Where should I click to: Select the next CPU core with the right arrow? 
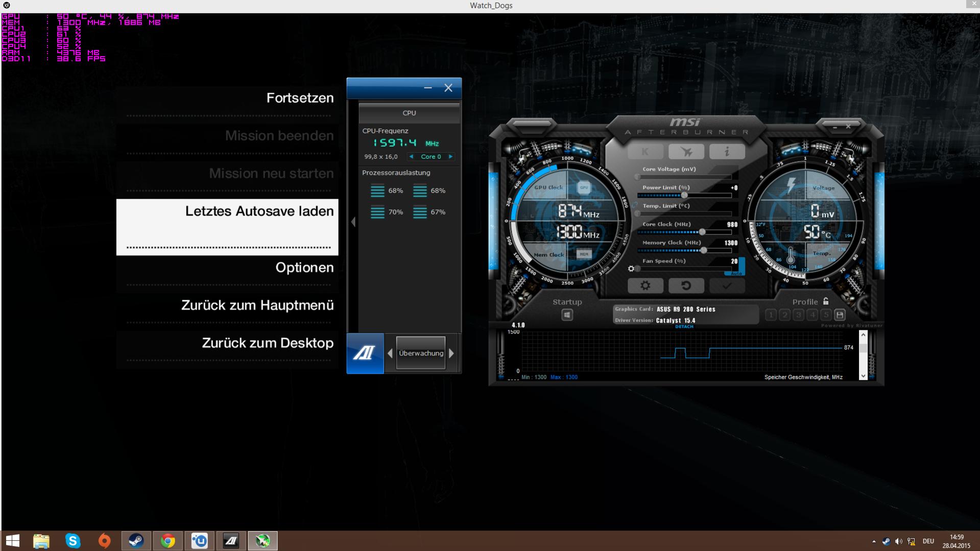(450, 157)
